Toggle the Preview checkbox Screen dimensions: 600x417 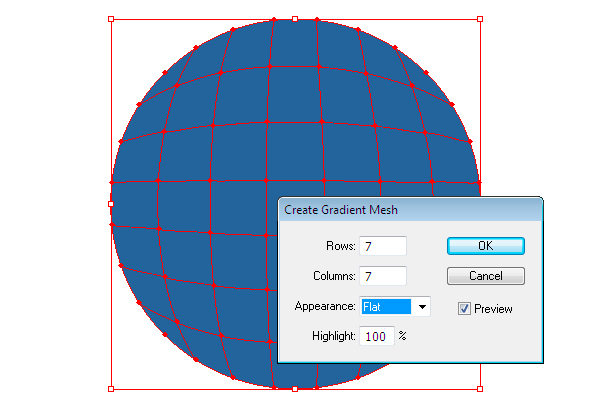coord(464,308)
